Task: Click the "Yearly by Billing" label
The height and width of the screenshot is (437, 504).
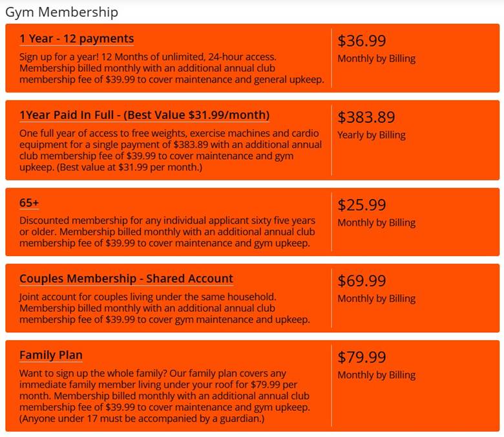Action: pos(372,135)
